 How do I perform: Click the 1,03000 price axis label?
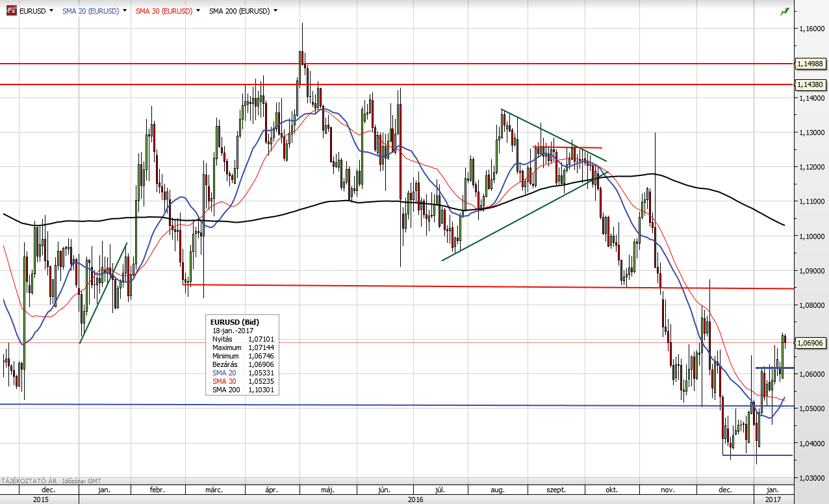pyautogui.click(x=813, y=478)
